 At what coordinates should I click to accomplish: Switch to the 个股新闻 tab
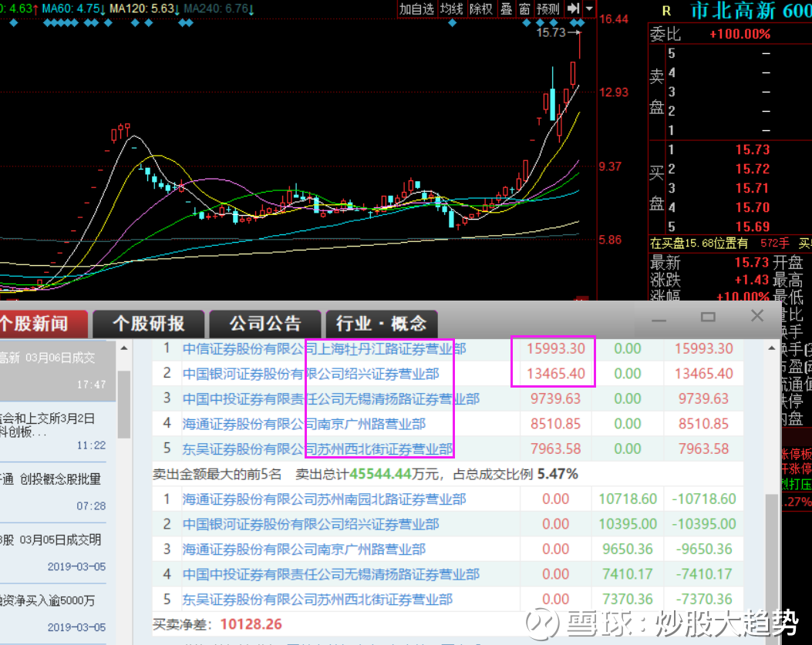click(42, 324)
